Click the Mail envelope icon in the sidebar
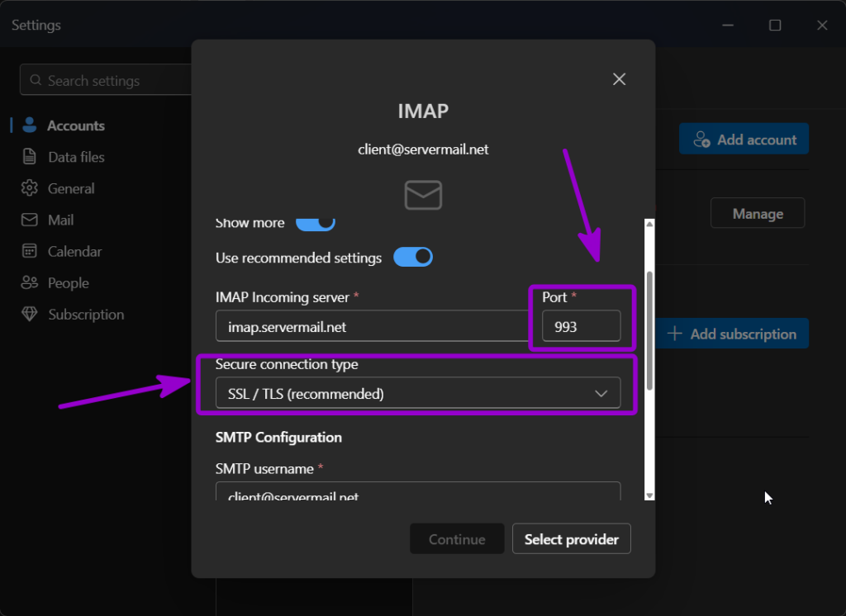This screenshot has width=846, height=616. (30, 220)
